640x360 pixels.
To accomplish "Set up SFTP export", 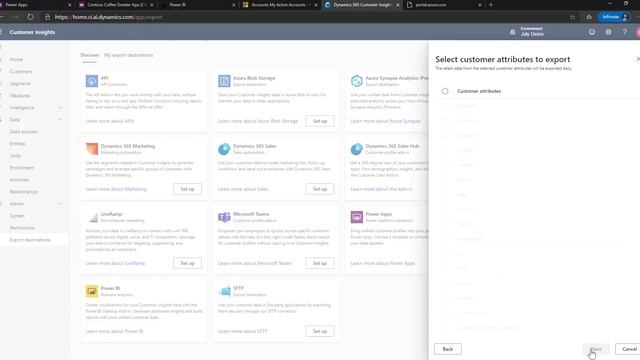I will pos(320,331).
